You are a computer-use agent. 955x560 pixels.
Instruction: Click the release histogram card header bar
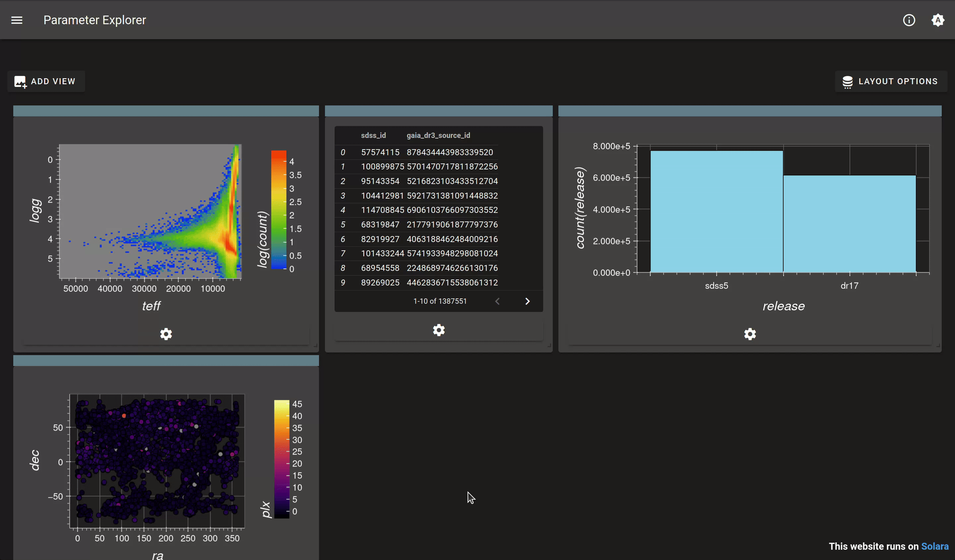click(750, 111)
